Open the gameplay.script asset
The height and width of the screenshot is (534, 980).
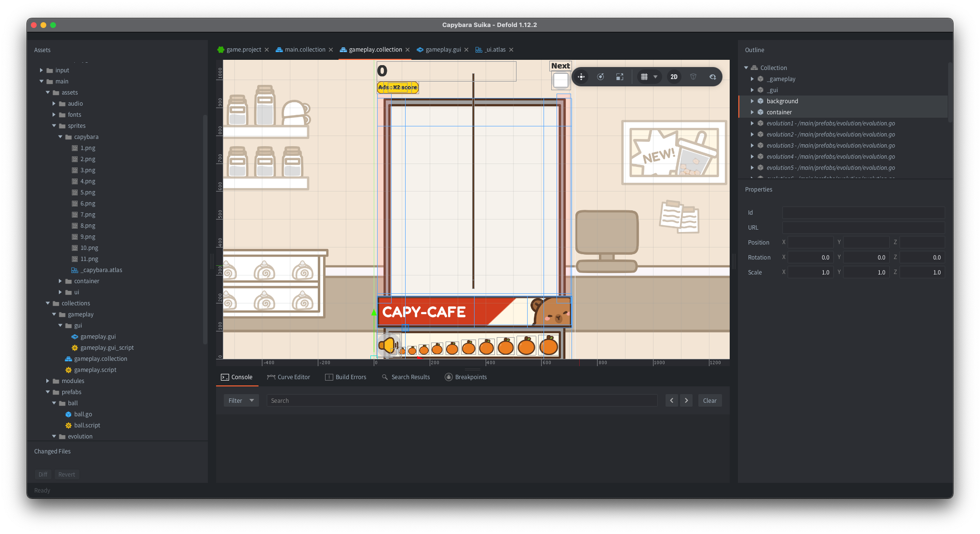click(x=95, y=370)
